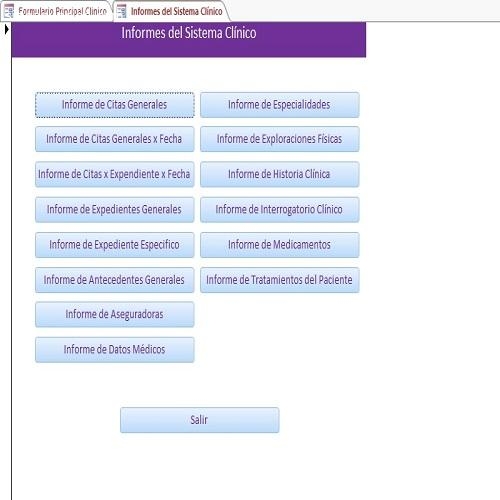This screenshot has height=500, width=500.
Task: Click the Salir button to exit
Action: pyautogui.click(x=200, y=420)
